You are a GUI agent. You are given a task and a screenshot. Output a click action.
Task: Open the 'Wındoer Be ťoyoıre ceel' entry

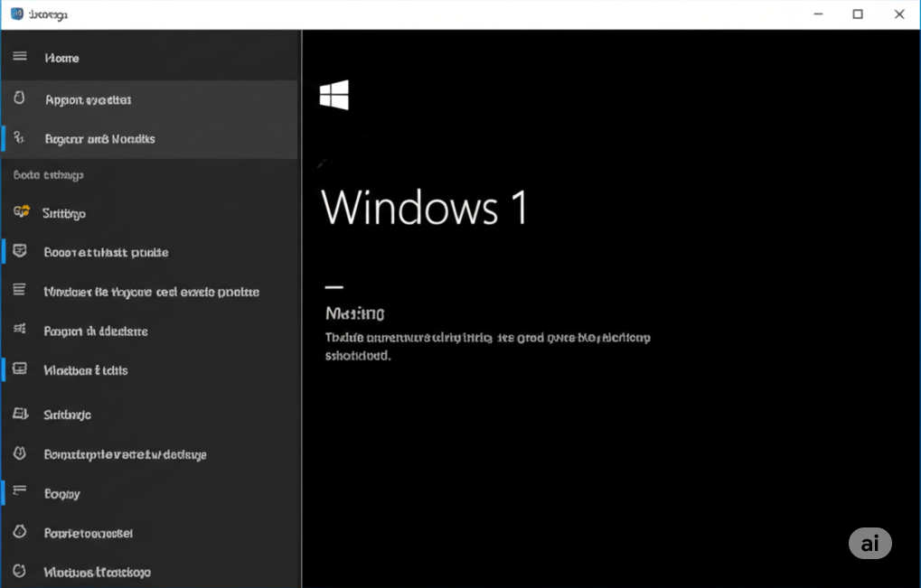coord(152,292)
